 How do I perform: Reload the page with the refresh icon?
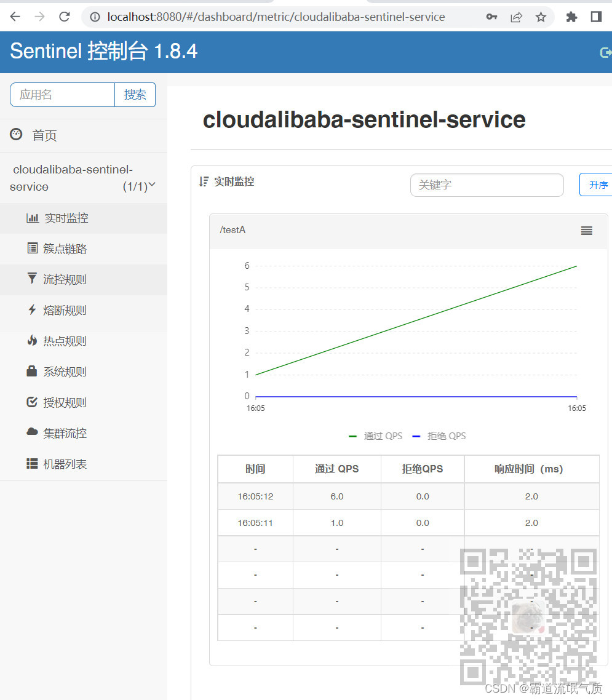(x=65, y=17)
